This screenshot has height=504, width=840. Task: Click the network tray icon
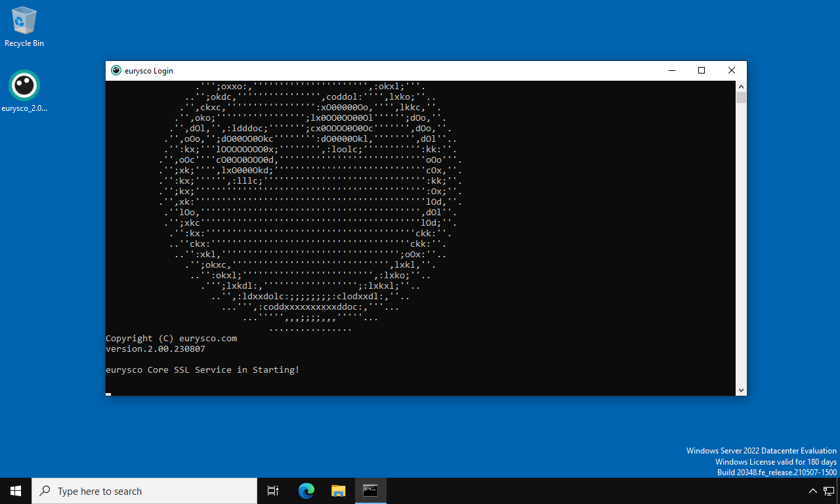pyautogui.click(x=829, y=491)
